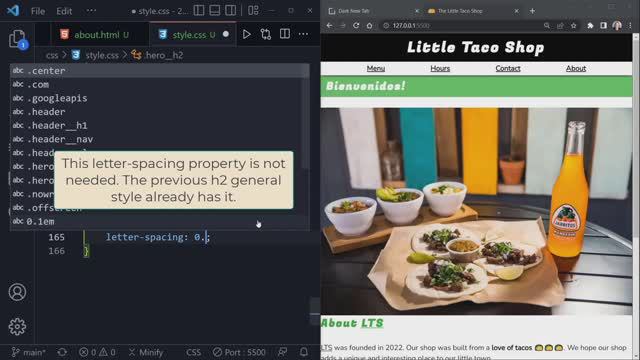Pick the .googleapis autocomplete suggestion
The image size is (640, 360).
click(159, 98)
